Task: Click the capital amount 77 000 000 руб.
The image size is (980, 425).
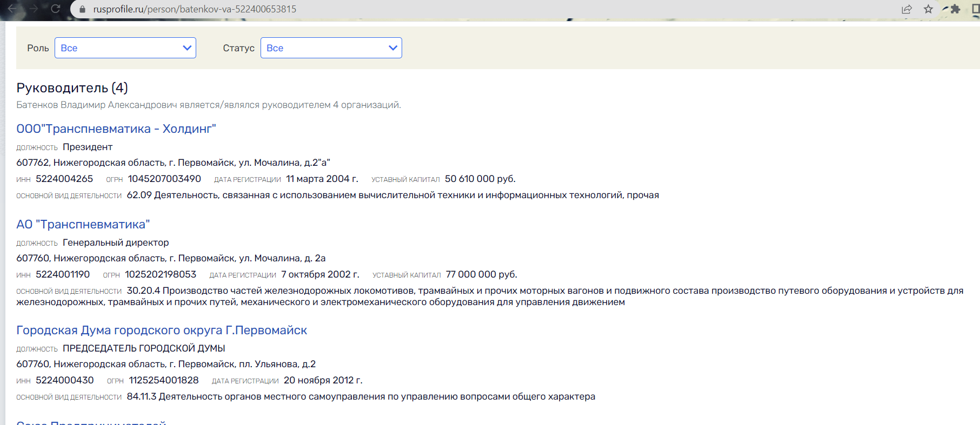Action: [x=482, y=274]
